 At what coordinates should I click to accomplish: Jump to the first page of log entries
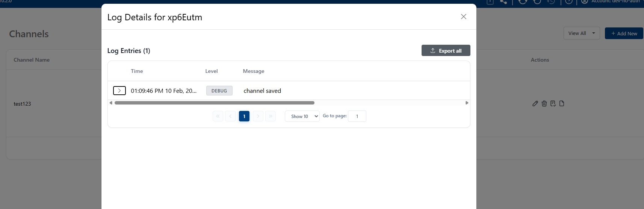[x=218, y=116]
